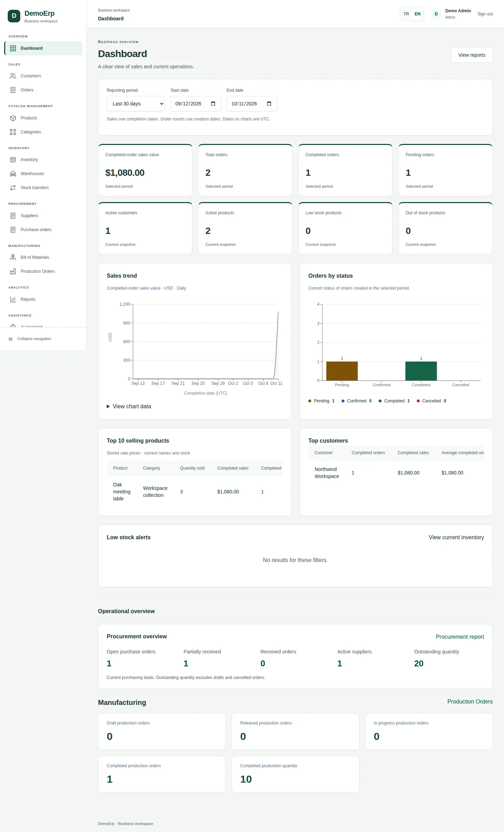Click the Inventory table icon
Screen dimensions: 504x832
(x=13, y=160)
